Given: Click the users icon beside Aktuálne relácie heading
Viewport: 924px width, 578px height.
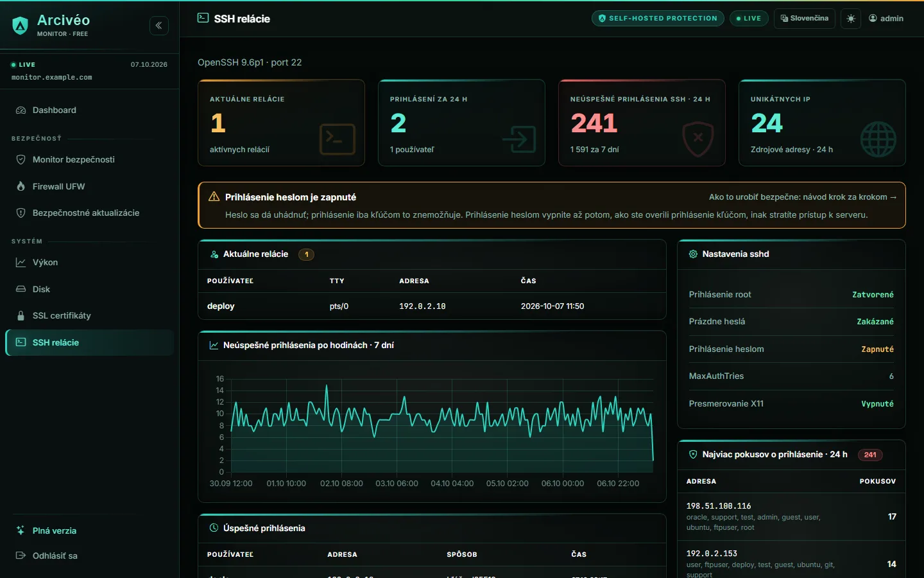Looking at the screenshot, I should coord(214,254).
